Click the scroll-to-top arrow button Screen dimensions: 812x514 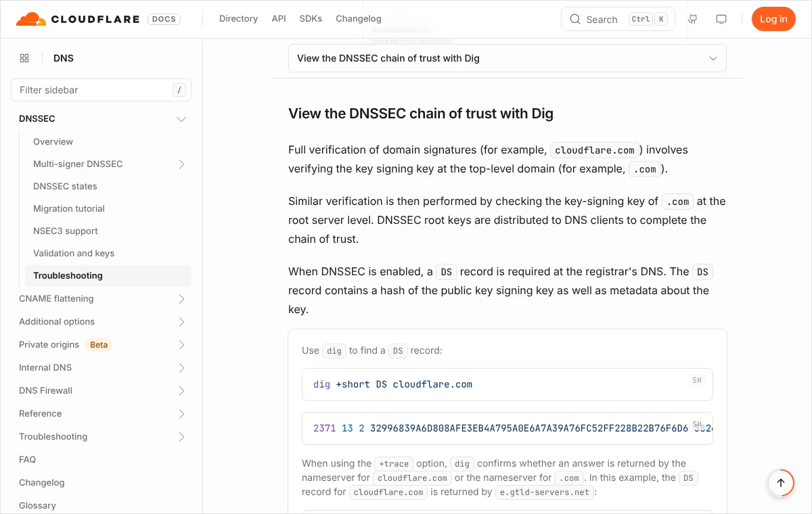(x=780, y=483)
